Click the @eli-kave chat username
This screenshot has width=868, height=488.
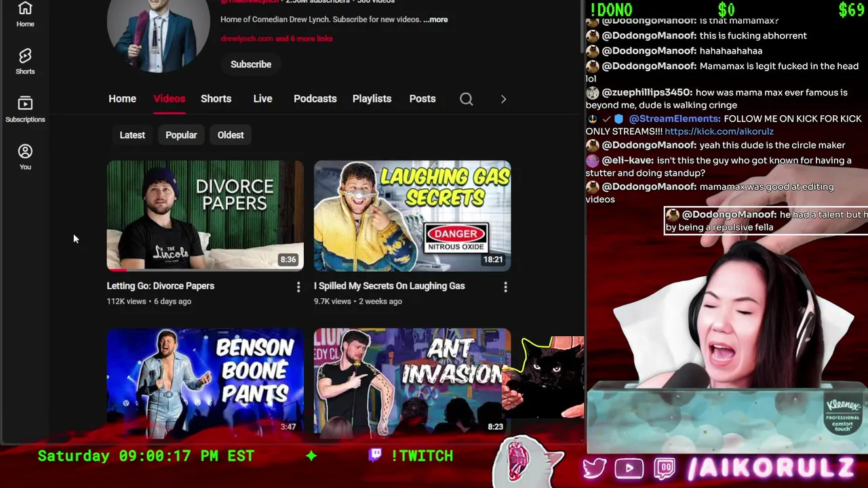[628, 161]
